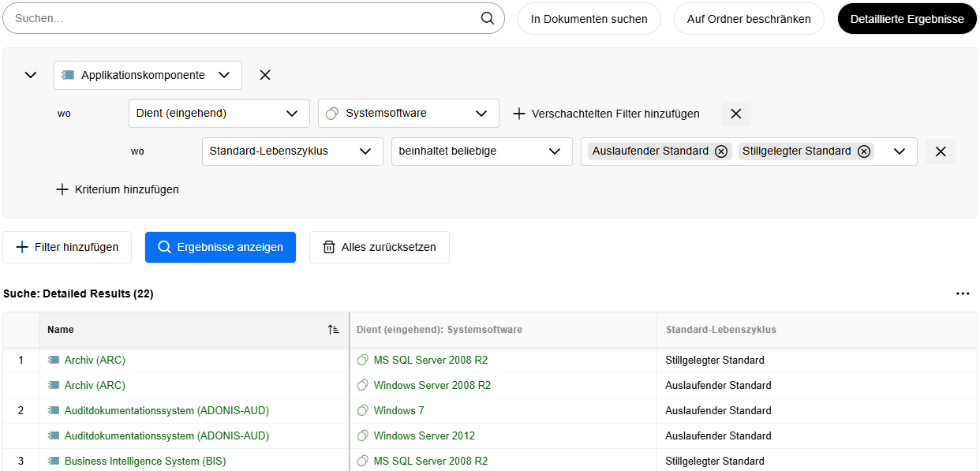Click the trash icon on Alles zurücksetzen
Image resolution: width=980 pixels, height=471 pixels.
tap(329, 247)
